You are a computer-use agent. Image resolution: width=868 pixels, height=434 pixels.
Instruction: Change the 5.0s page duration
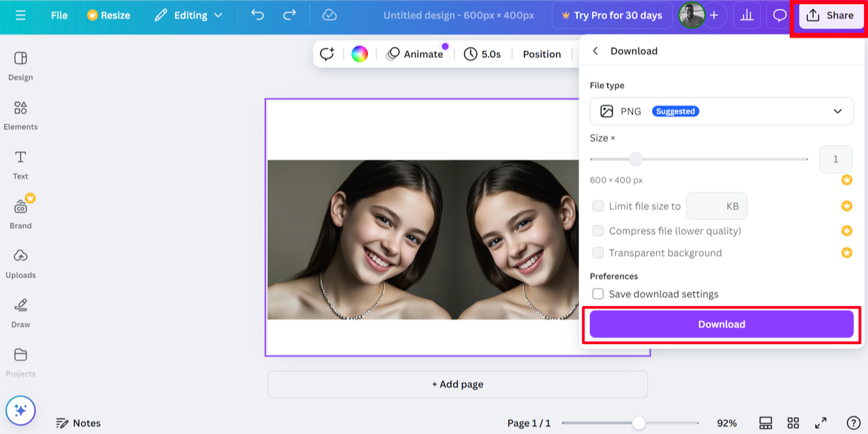pyautogui.click(x=482, y=54)
